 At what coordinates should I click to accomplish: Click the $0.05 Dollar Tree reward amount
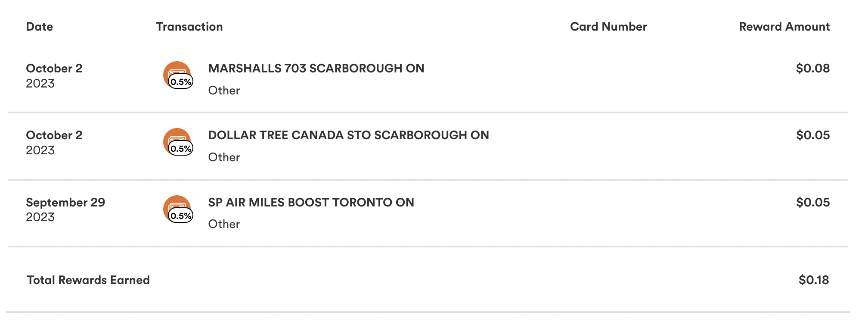pos(812,135)
